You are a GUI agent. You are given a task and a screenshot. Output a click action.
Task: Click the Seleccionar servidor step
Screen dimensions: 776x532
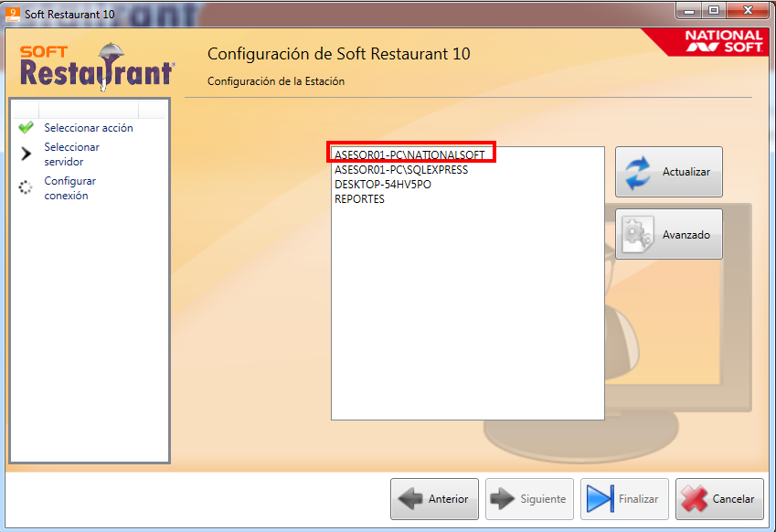click(72, 154)
